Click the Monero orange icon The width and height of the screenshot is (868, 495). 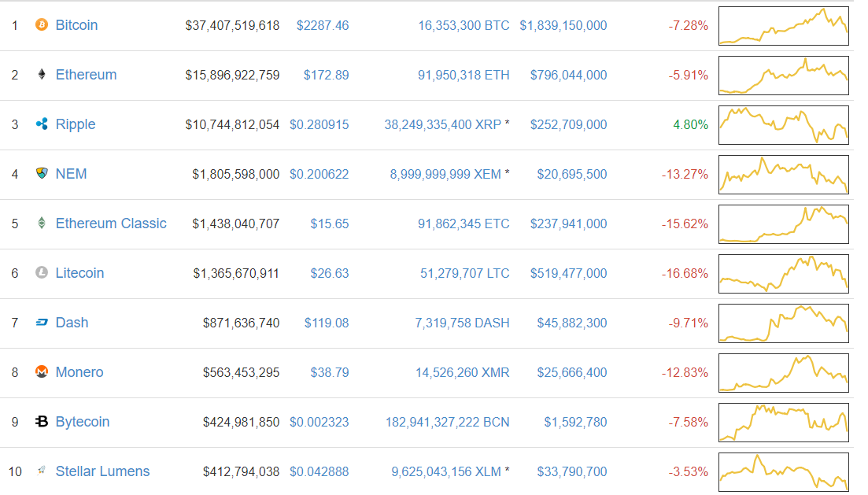42,372
